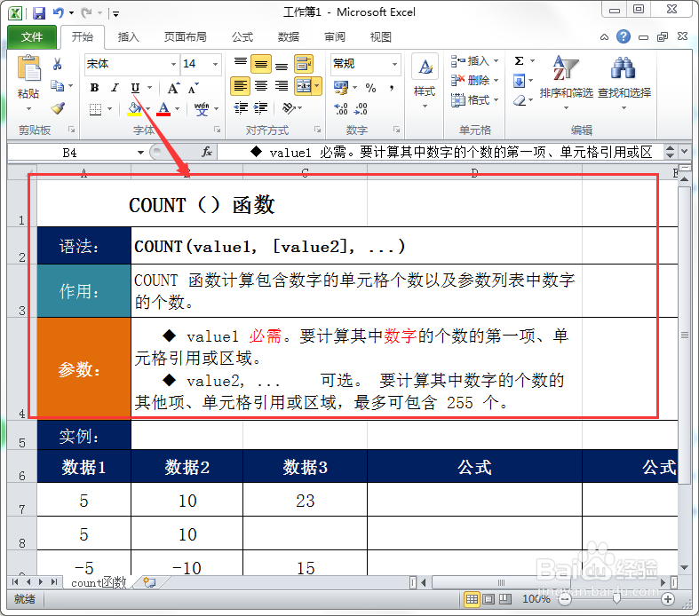Click the cell borders icon
Viewport: 699px width, 616px height.
coord(95,108)
